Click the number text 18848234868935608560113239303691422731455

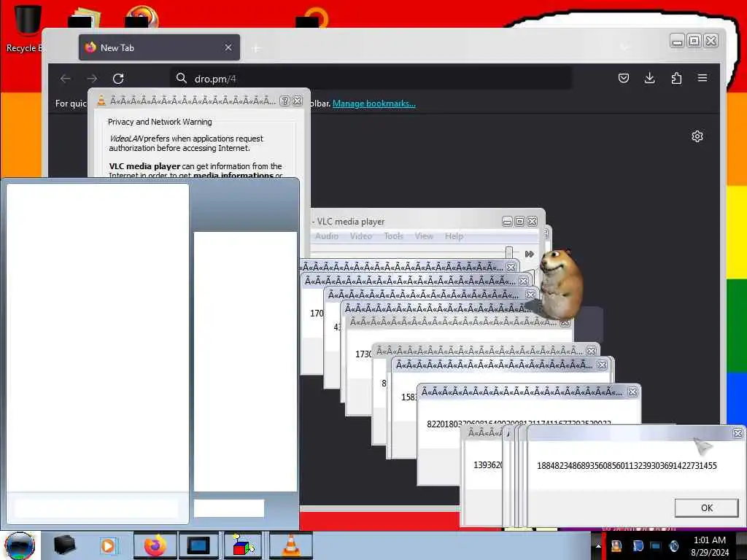coord(627,466)
